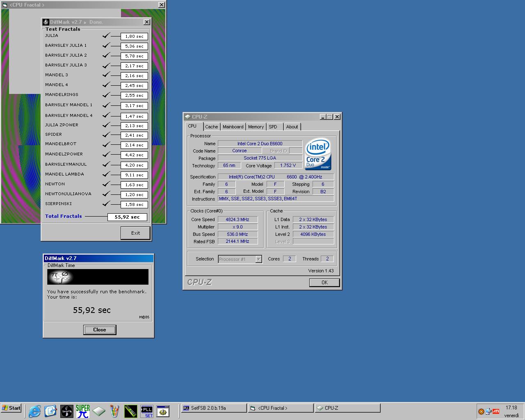The width and height of the screenshot is (525, 420).
Task: Open the paint brushes cup icon
Action: coord(115,411)
